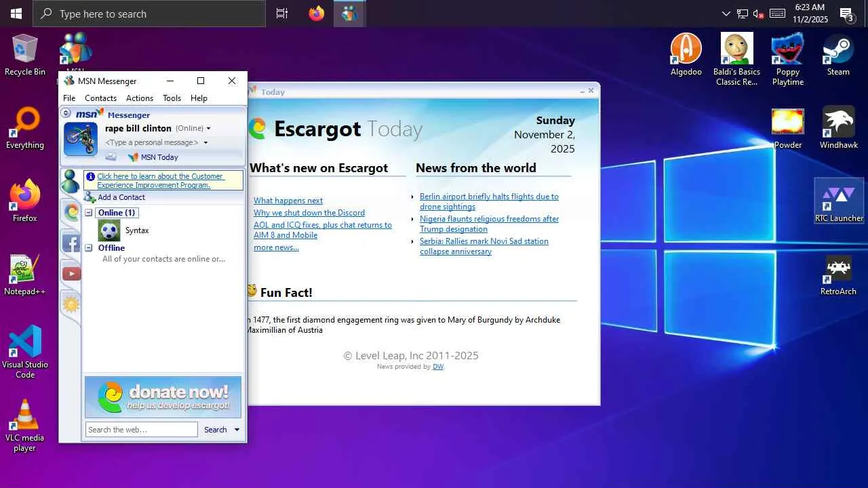Select the Windhawk desktop shortcut
This screenshot has width=868, height=488.
click(839, 128)
